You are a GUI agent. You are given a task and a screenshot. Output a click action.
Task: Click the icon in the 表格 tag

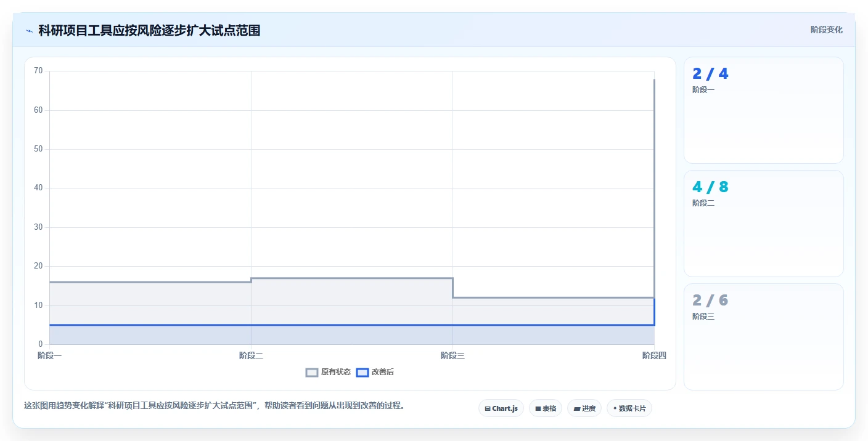538,408
